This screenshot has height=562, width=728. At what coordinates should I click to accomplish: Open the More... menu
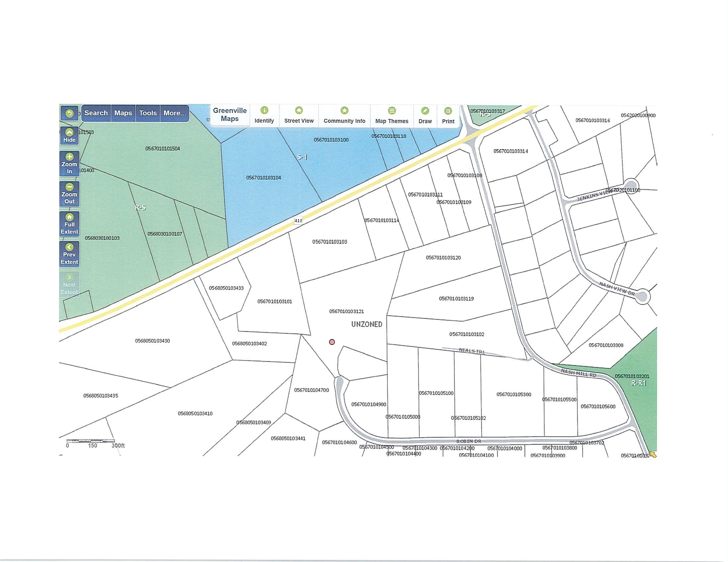coord(175,113)
